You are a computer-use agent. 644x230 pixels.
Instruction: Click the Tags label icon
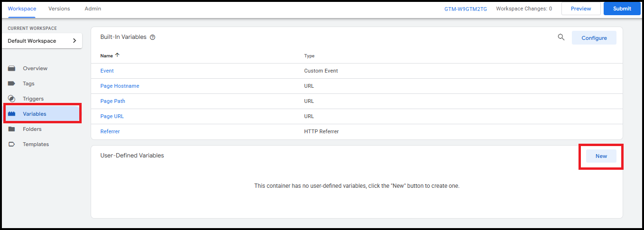tap(12, 83)
